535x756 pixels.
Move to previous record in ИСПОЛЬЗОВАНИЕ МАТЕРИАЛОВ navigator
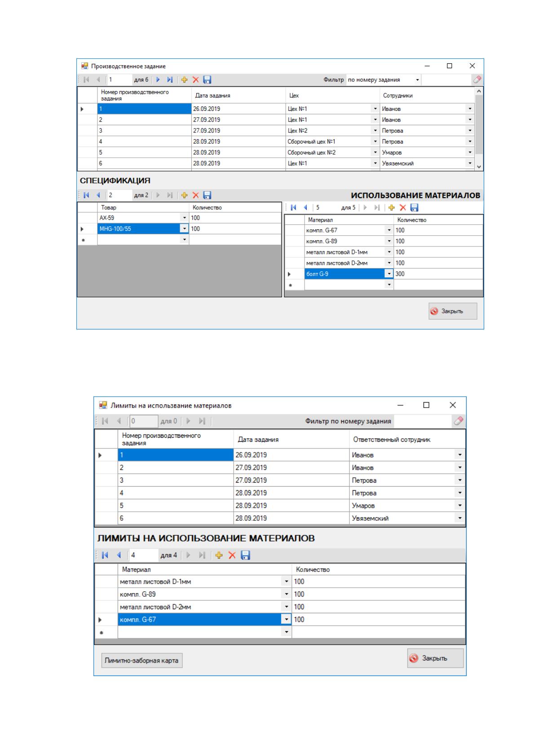305,207
